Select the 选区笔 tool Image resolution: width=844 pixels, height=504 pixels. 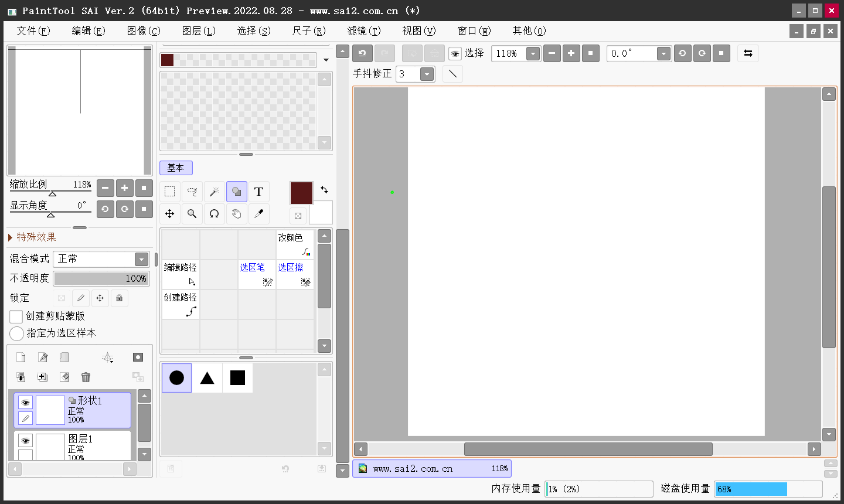pos(257,274)
